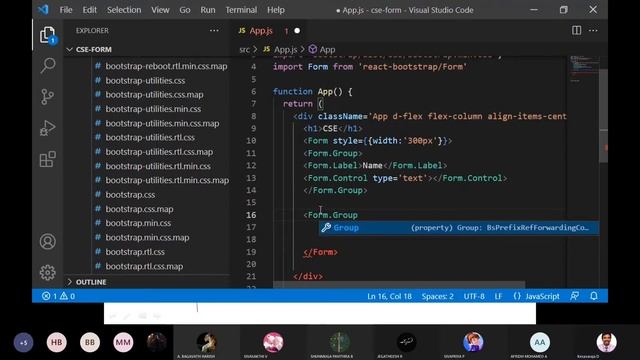
Task: Click the Split Editor Right icon
Action: 576,30
